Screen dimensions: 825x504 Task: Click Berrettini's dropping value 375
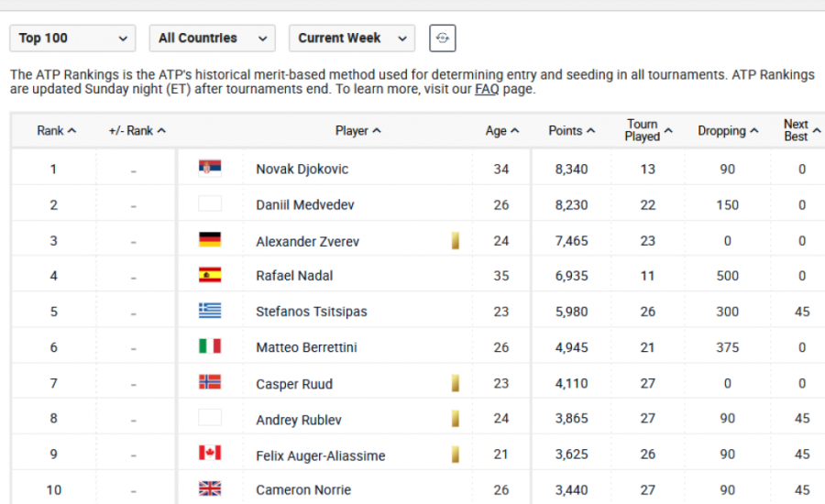pyautogui.click(x=727, y=347)
